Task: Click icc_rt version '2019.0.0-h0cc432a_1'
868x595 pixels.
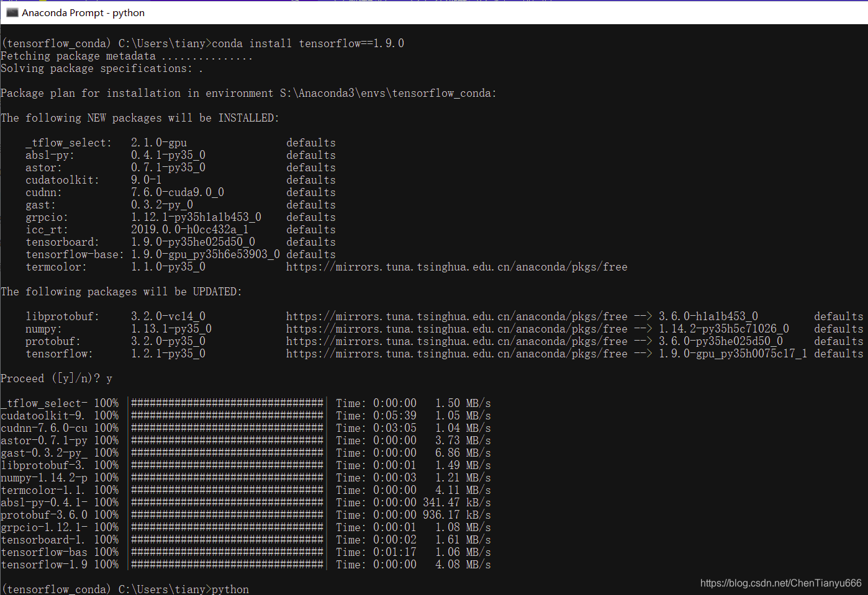Action: [190, 230]
